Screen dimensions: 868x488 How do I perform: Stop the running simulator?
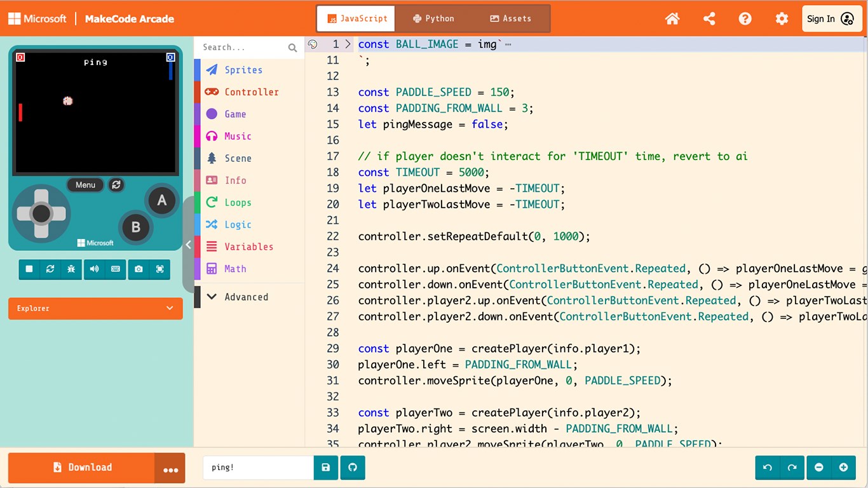[x=29, y=269]
